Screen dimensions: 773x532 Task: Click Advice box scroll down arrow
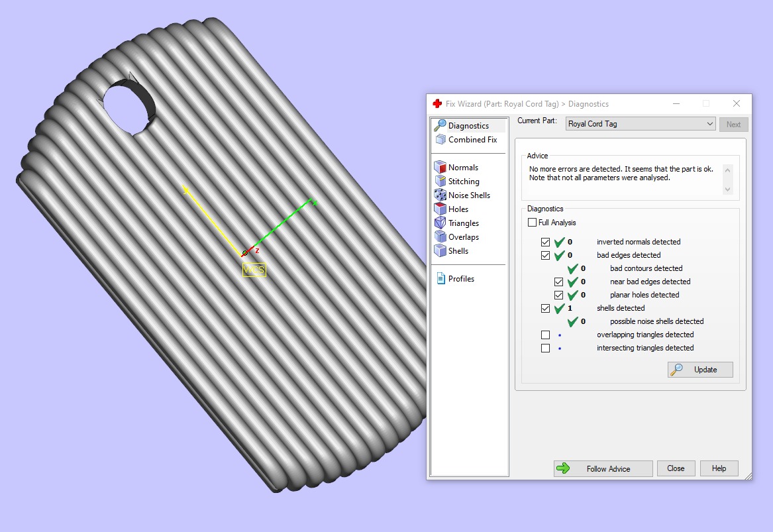(x=727, y=189)
